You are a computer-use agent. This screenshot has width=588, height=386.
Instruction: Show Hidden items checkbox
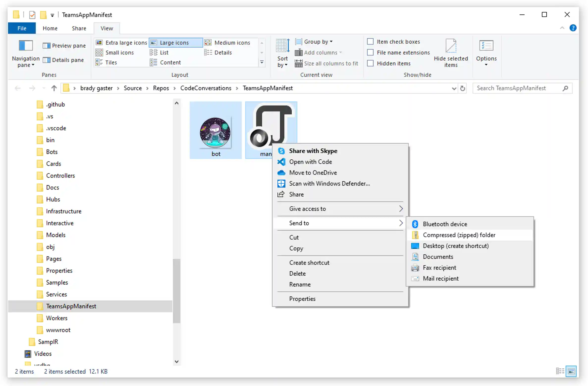pos(370,63)
